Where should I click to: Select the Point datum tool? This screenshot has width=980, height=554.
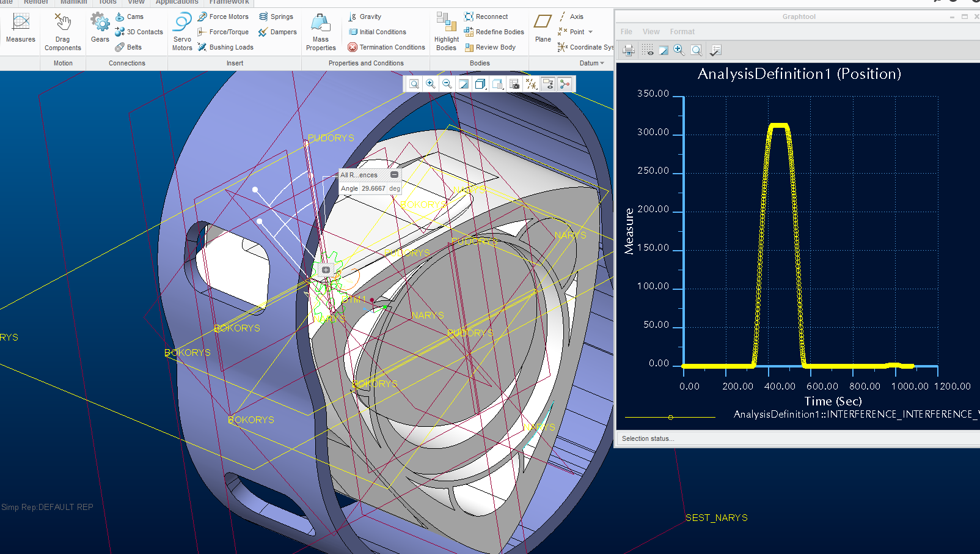[571, 32]
